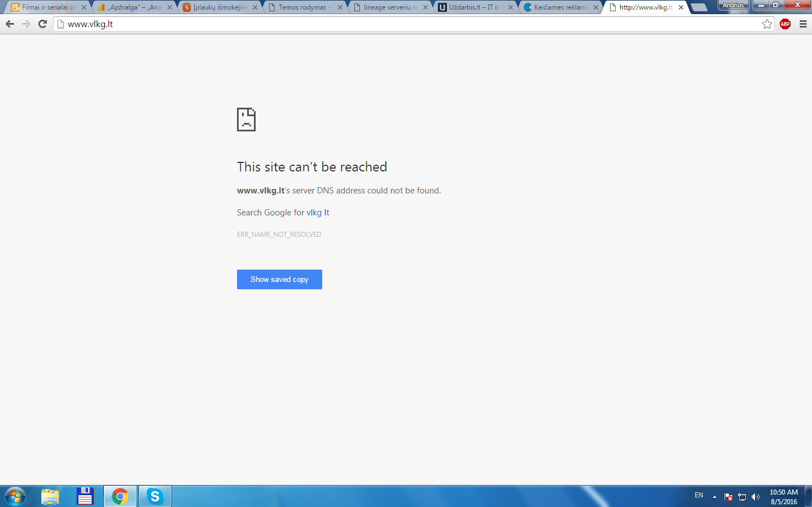This screenshot has width=812, height=507.
Task: Open the EN language selector
Action: pos(699,495)
